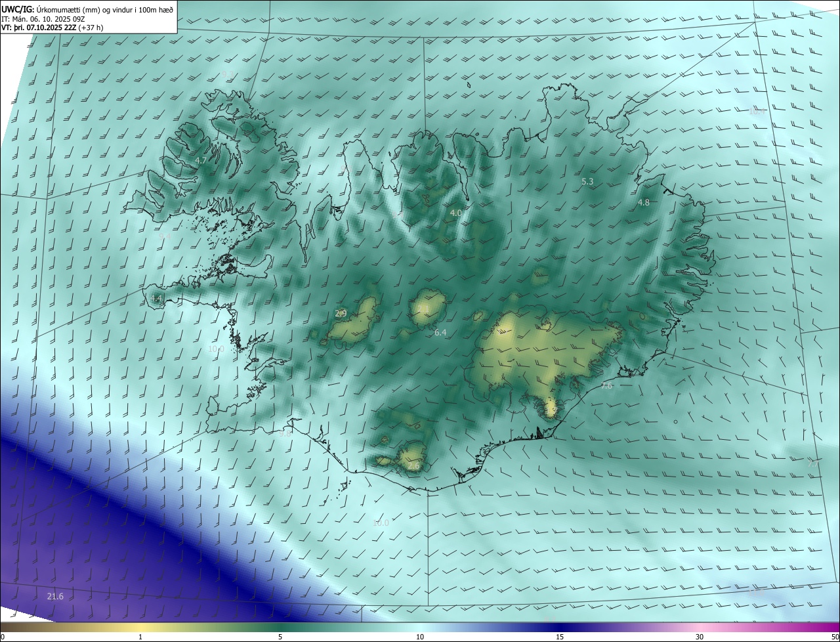Click the "UWC/IG:" title label
The width and height of the screenshot is (840, 642).
pyautogui.click(x=18, y=9)
